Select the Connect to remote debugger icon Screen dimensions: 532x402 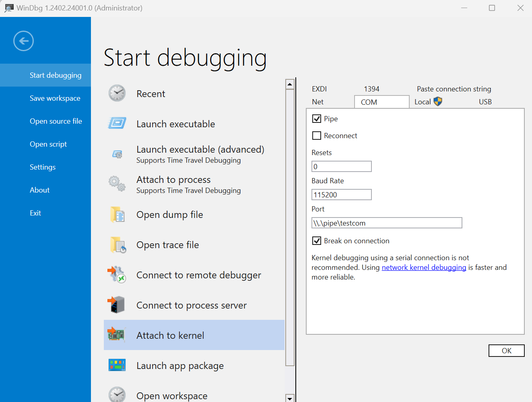click(x=117, y=275)
